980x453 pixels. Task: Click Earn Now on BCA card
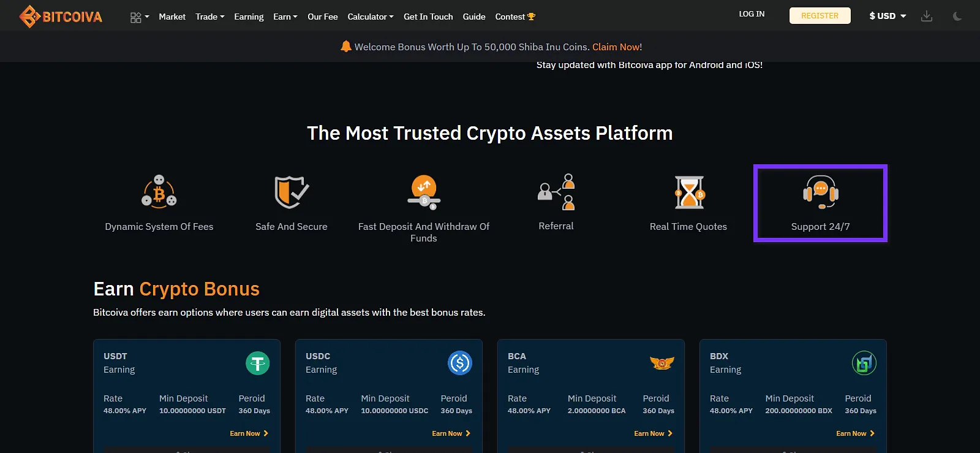pos(653,433)
